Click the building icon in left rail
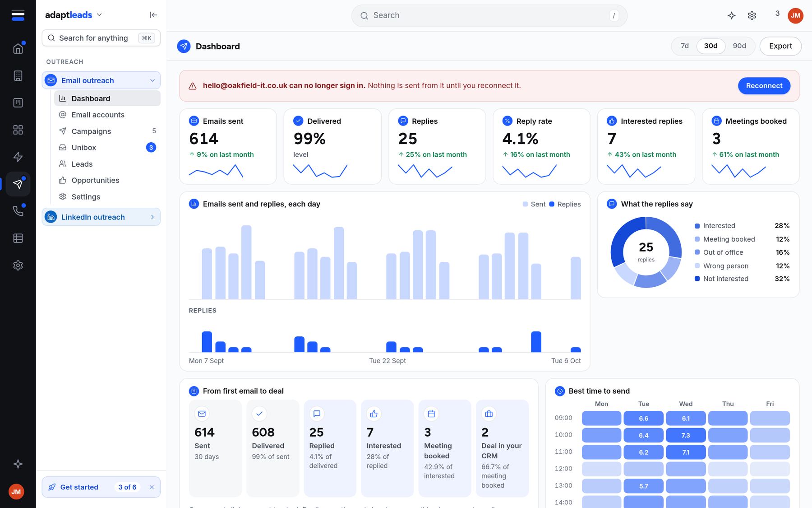The image size is (812, 508). [x=18, y=75]
